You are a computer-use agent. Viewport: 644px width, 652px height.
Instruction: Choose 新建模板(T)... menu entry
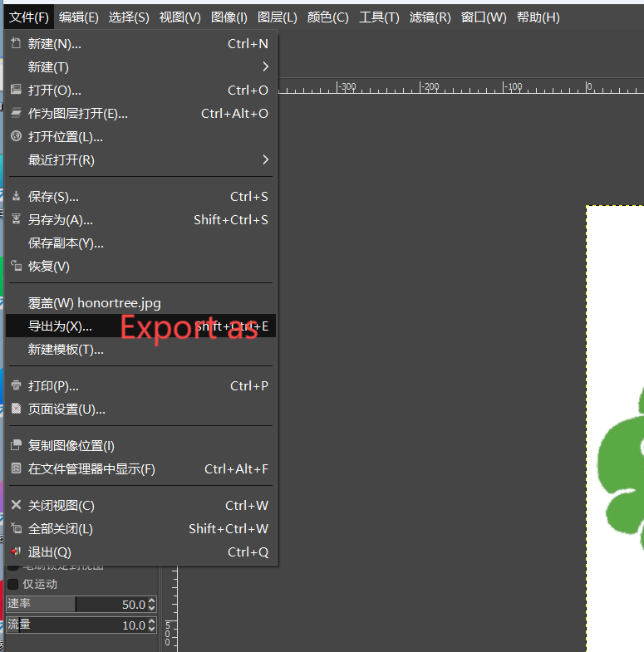(140, 350)
